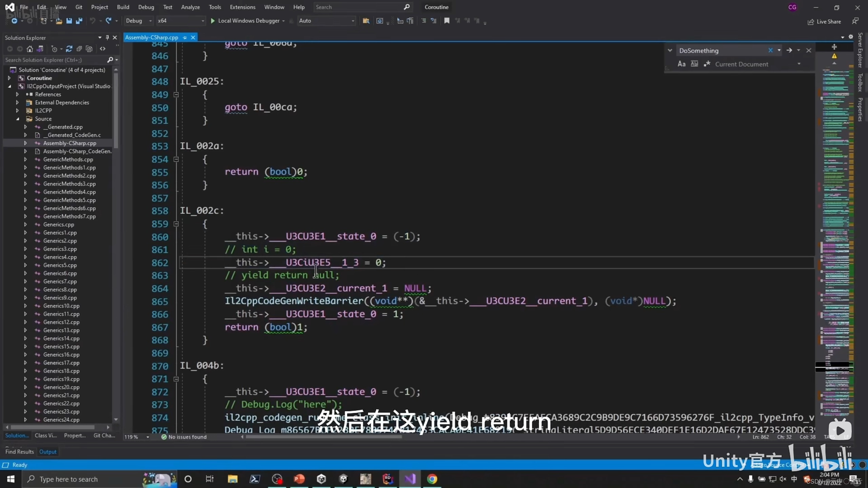The image size is (868, 488).
Task: Expand External Dependencies node
Action: tap(17, 103)
